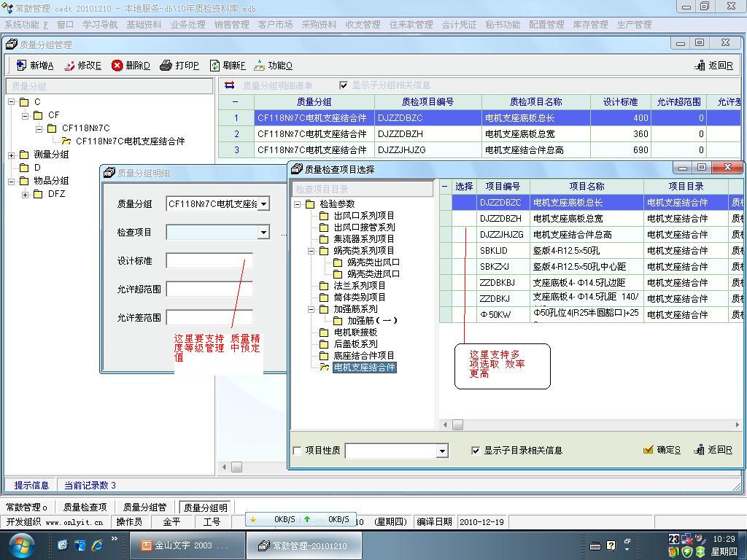Toggle the 项目性质 checkbox
The height and width of the screenshot is (560, 747).
[297, 451]
